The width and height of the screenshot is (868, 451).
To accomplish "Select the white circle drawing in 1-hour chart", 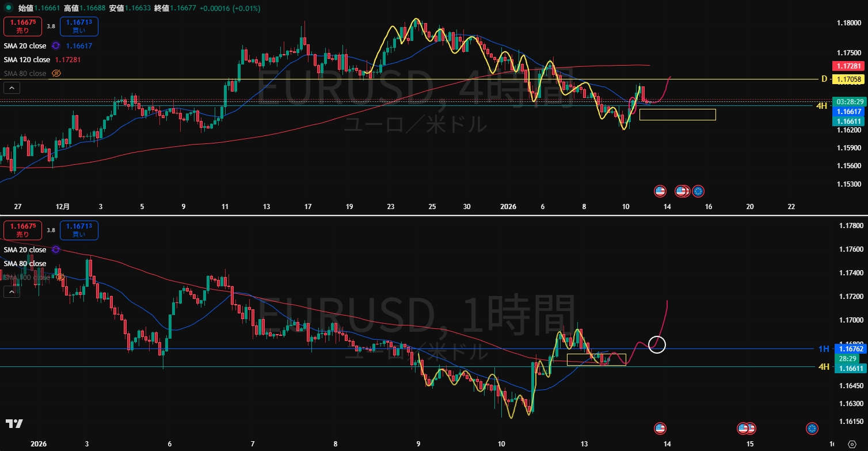I will (657, 344).
